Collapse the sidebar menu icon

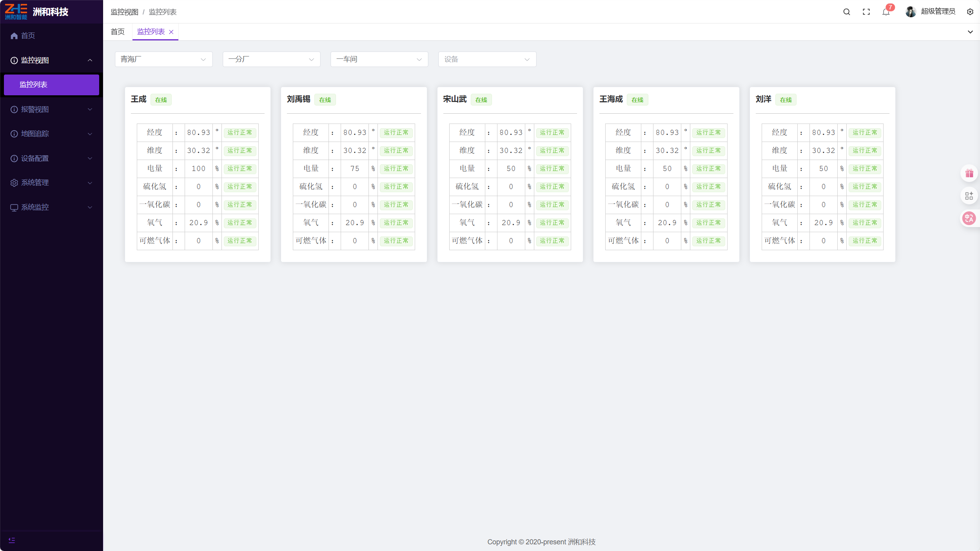coord(12,540)
